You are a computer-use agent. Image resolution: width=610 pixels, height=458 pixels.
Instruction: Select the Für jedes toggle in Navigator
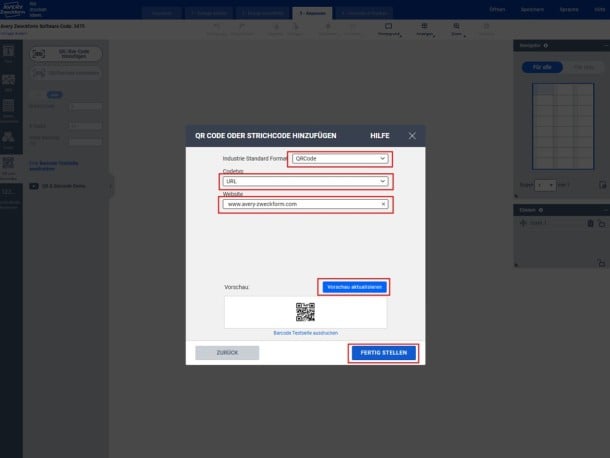(584, 67)
